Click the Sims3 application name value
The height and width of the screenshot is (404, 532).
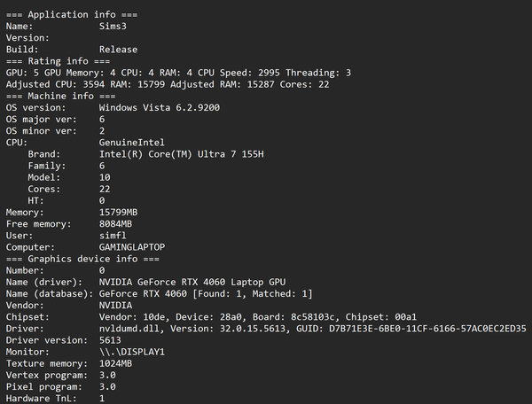pos(113,26)
